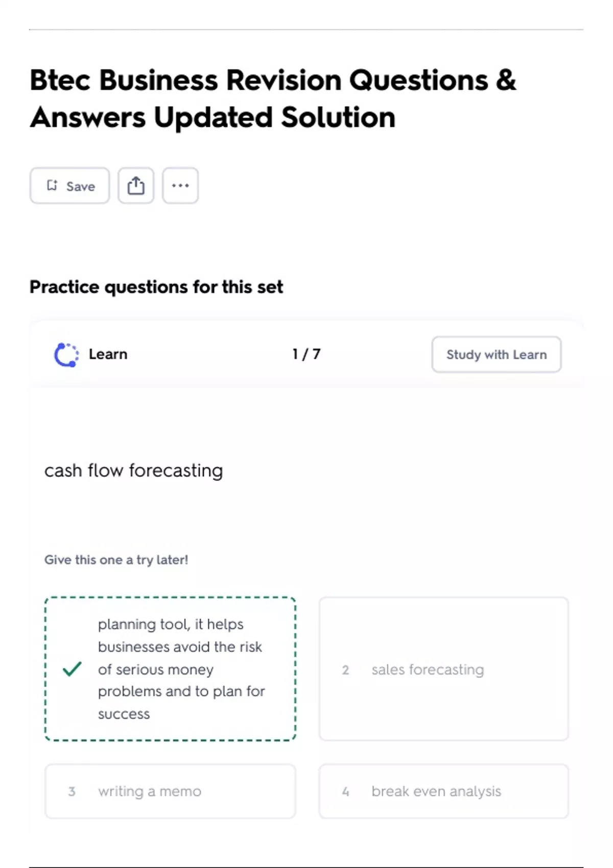Image resolution: width=613 pixels, height=868 pixels.
Task: Click the "Give this one a try later!" message
Action: click(116, 560)
